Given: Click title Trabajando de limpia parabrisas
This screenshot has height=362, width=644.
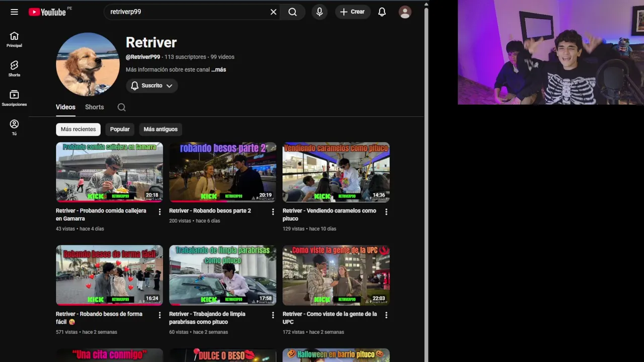Looking at the screenshot, I should click(207, 318).
